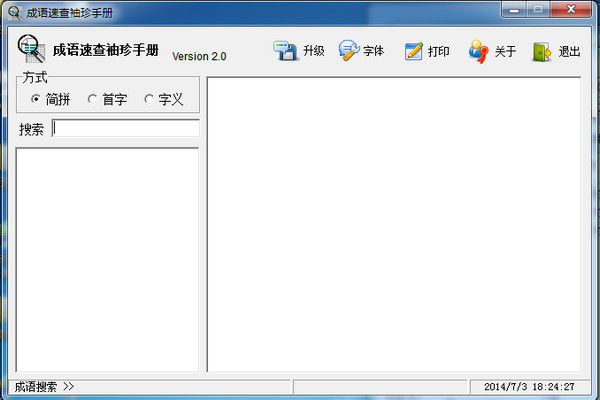Viewport: 600px width, 400px height.
Task: Click the 关于 text label
Action: [x=505, y=51]
